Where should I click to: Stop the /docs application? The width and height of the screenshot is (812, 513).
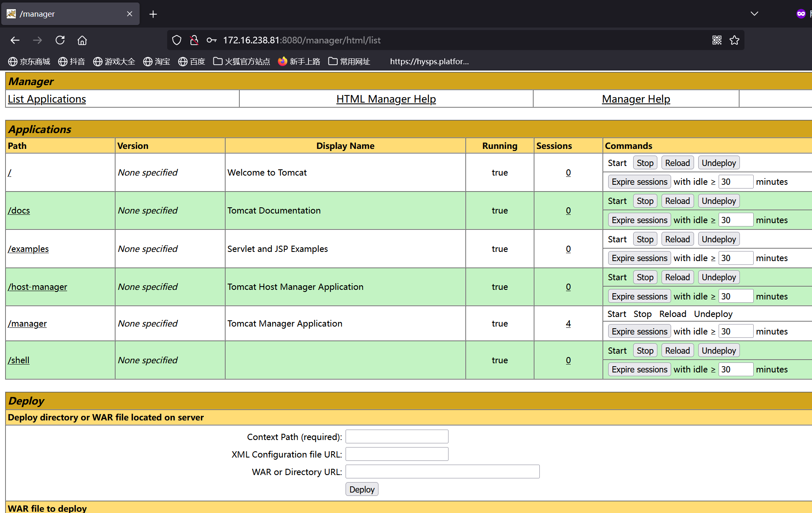pos(645,201)
